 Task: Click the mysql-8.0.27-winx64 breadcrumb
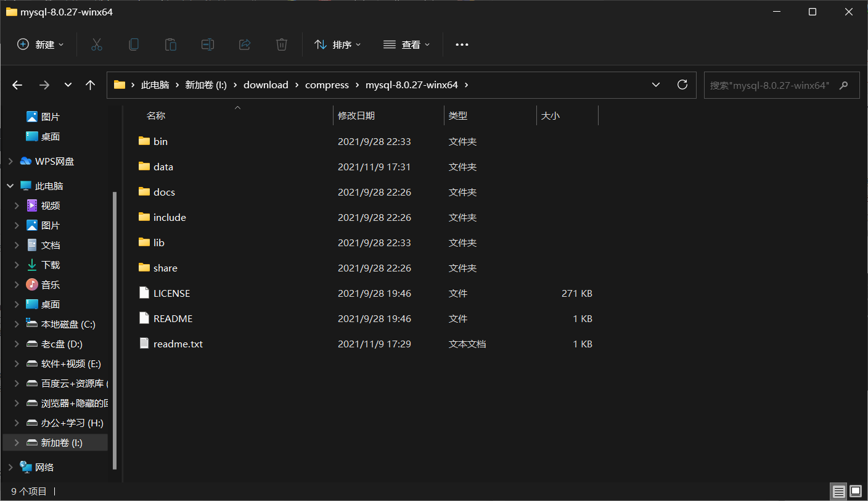coord(412,85)
